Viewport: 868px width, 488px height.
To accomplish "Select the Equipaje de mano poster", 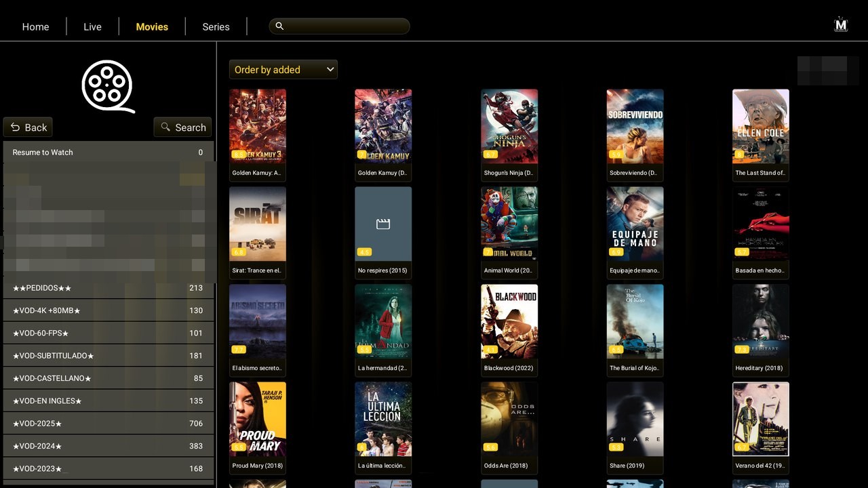I will coord(635,224).
